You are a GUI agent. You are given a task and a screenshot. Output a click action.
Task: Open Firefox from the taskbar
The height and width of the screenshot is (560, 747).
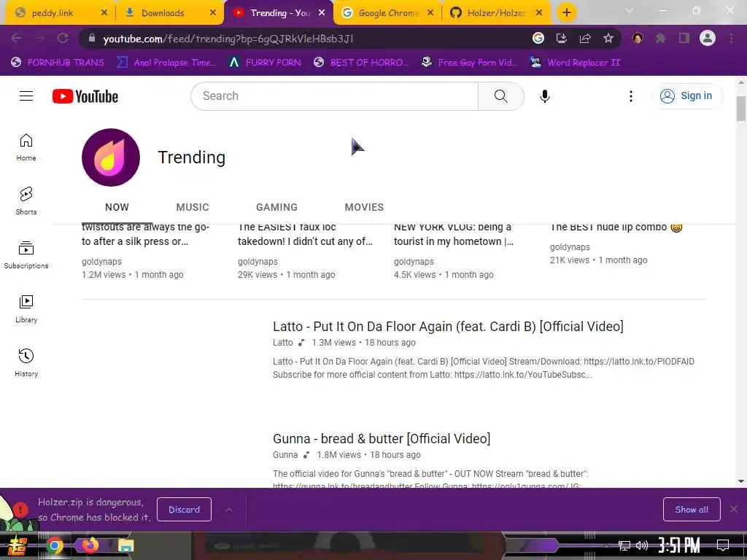90,545
